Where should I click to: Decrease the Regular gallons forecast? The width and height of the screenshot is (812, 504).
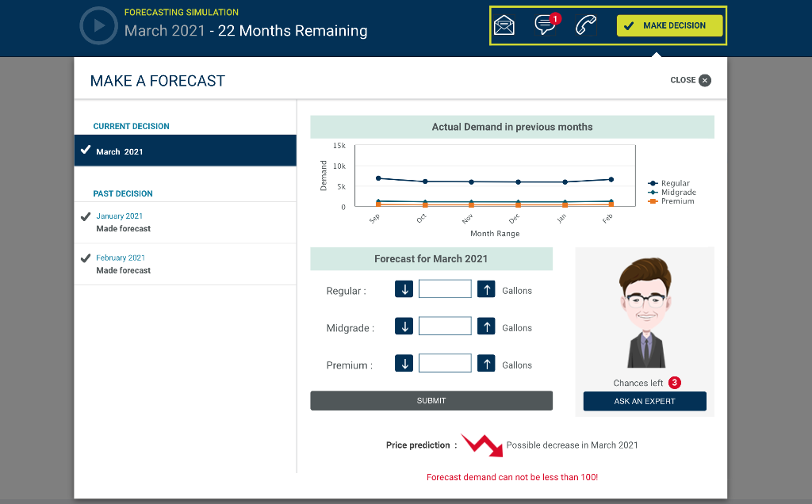[x=404, y=289]
